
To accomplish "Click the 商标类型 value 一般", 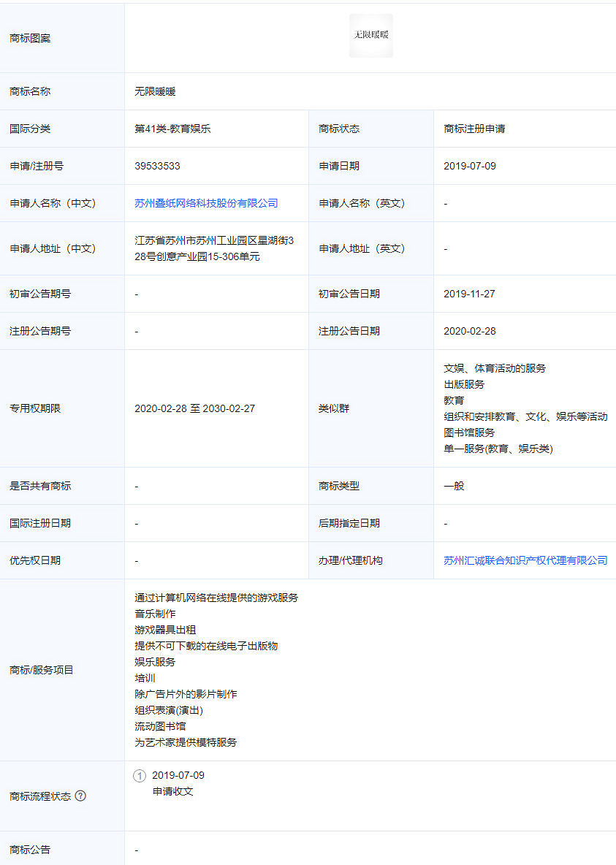I will [455, 485].
